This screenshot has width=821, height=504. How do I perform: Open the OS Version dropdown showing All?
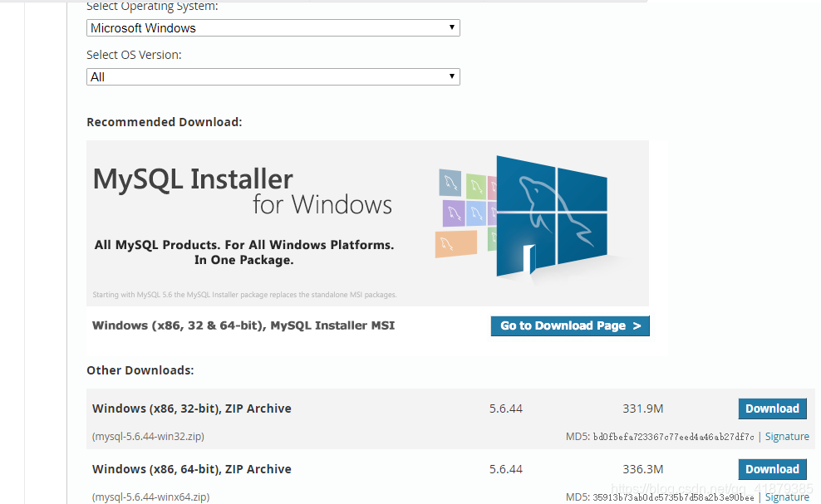point(273,77)
